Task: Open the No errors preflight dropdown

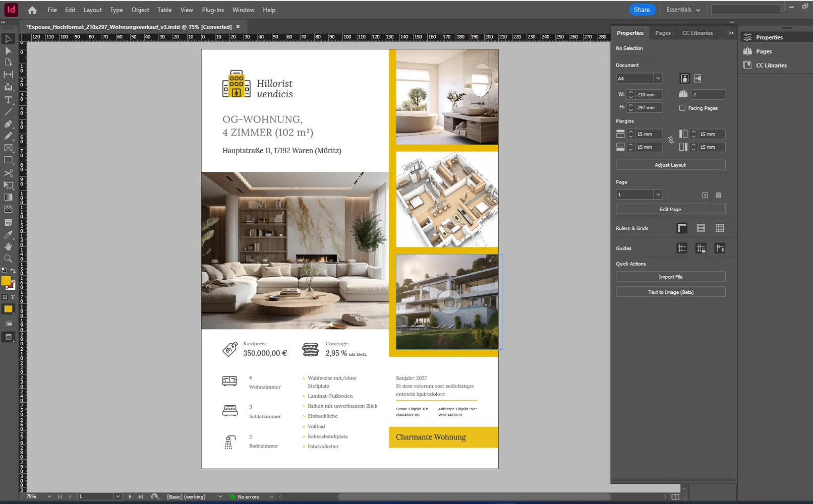Action: click(271, 496)
